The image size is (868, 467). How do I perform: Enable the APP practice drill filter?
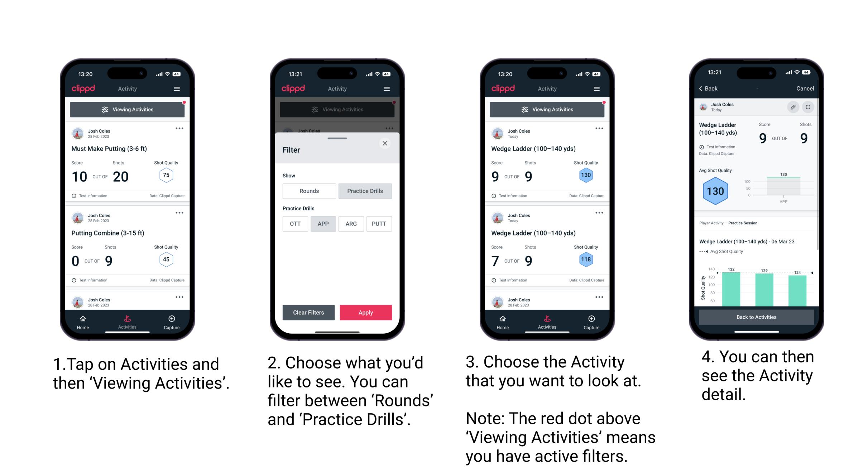[322, 223]
